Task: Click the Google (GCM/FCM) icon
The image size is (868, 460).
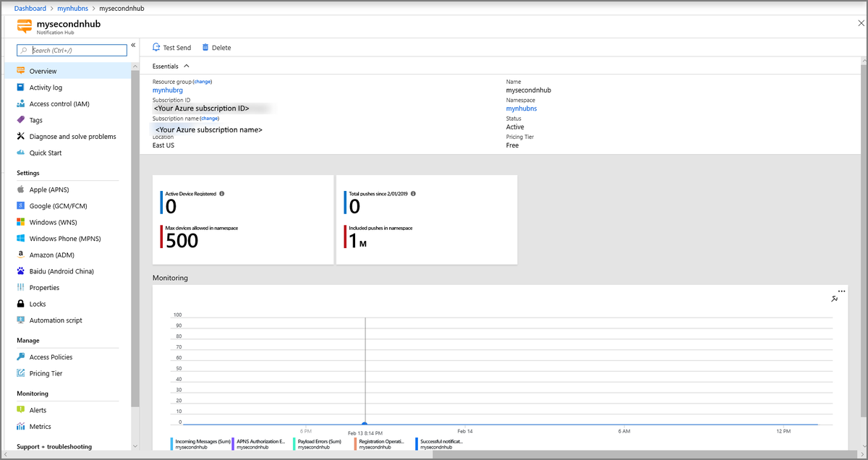Action: tap(21, 206)
